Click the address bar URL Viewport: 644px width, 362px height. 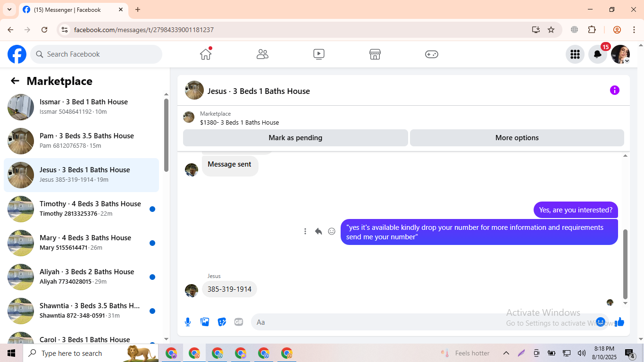144,30
